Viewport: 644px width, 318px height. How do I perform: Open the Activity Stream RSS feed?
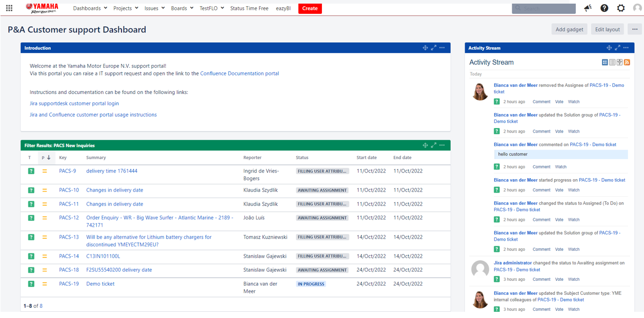[x=627, y=62]
